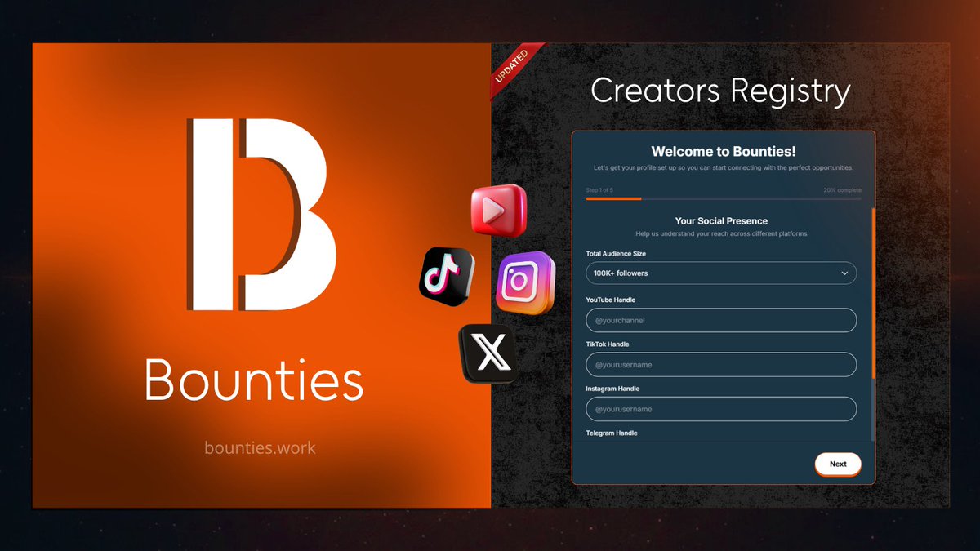Screen dimensions: 980x551
Task: Open the bounties.work link
Action: click(260, 447)
